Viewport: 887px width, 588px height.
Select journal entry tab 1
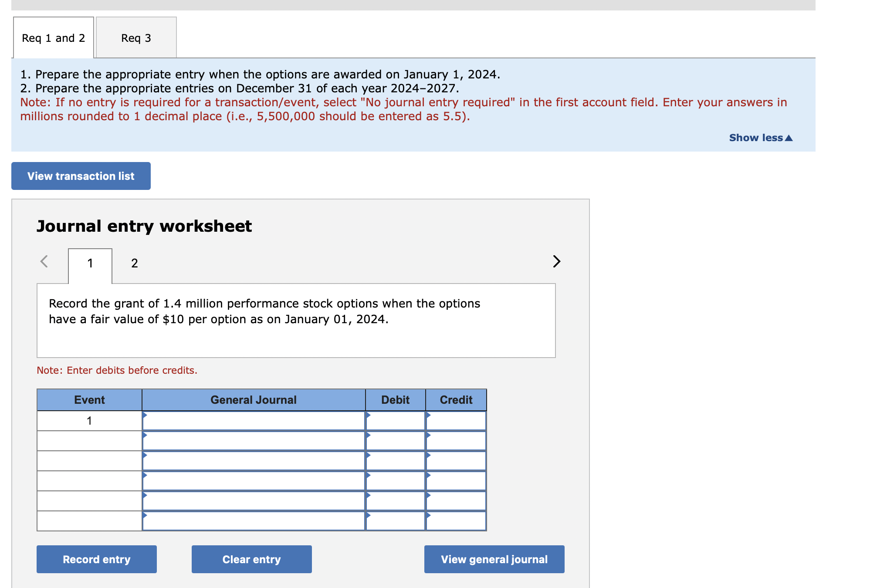click(90, 263)
